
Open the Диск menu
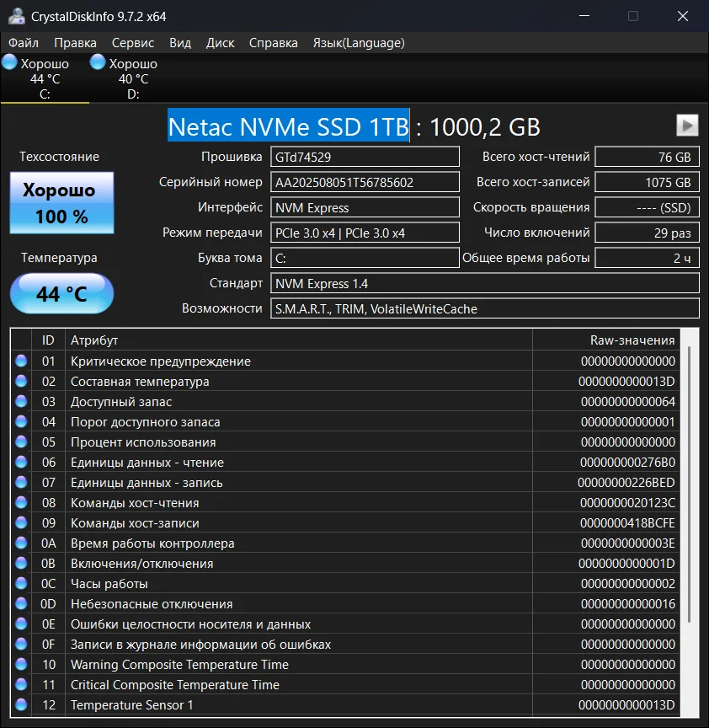(221, 43)
